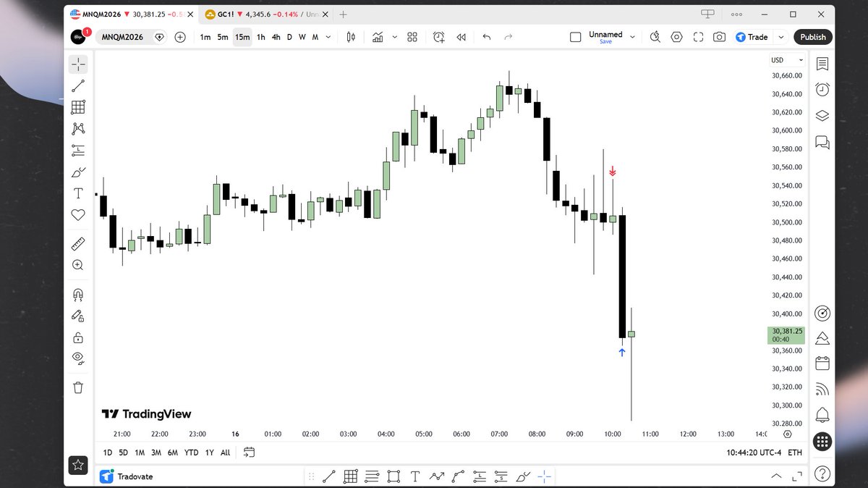Click the trash icon to remove objects
The image size is (868, 488).
click(78, 387)
